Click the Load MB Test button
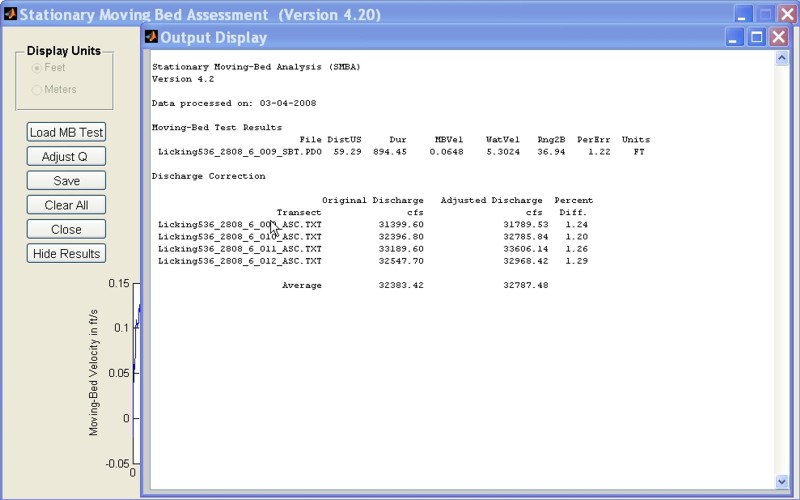This screenshot has height=500, width=800. pos(66,132)
